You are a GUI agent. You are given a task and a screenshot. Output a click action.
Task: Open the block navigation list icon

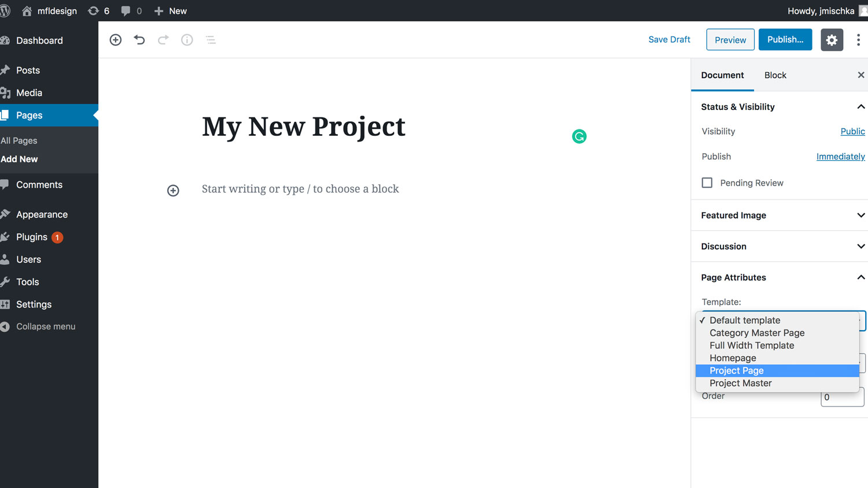click(x=211, y=40)
